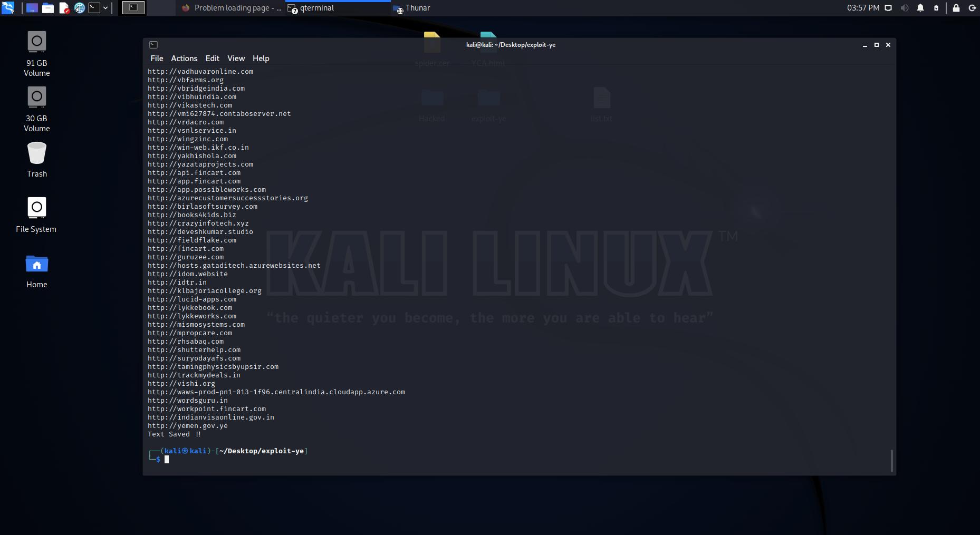The width and height of the screenshot is (980, 535).
Task: Click the terminal prompt cursor
Action: 167,460
